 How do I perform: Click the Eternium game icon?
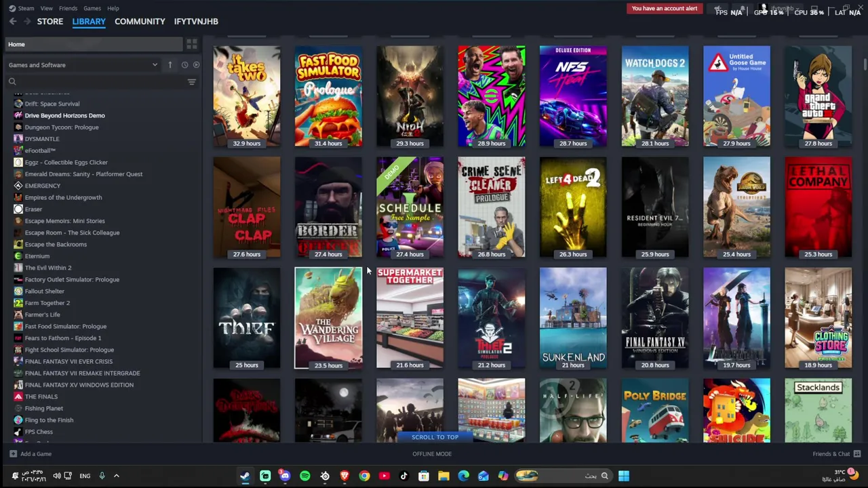click(18, 256)
